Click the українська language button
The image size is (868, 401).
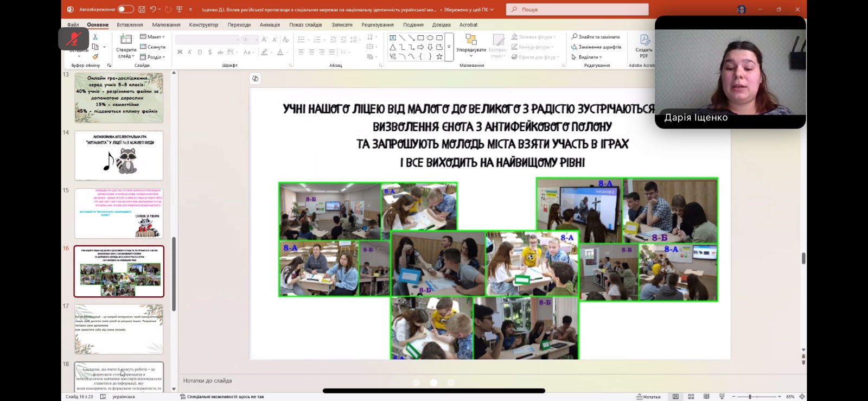click(x=124, y=397)
